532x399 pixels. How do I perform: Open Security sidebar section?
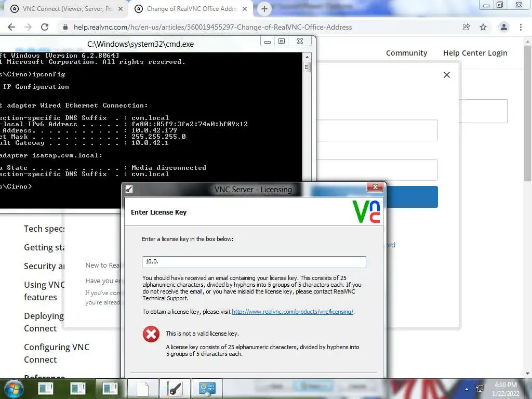(x=44, y=266)
